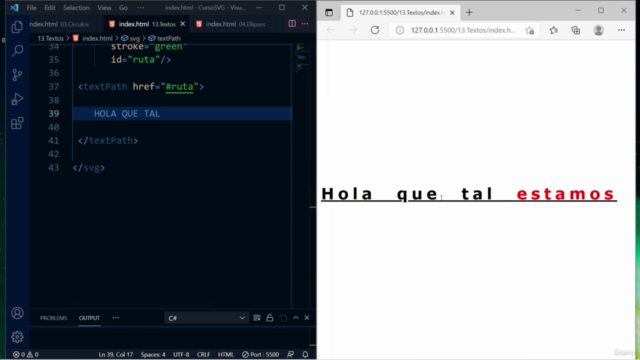This screenshot has width=640, height=360.
Task: Open the Edit menu
Action: [50, 8]
